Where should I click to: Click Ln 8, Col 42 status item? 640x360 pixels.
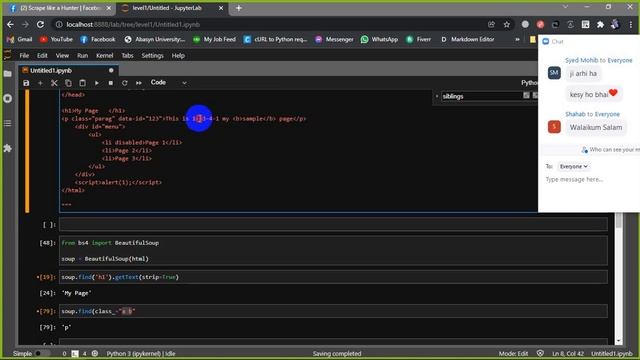568,353
